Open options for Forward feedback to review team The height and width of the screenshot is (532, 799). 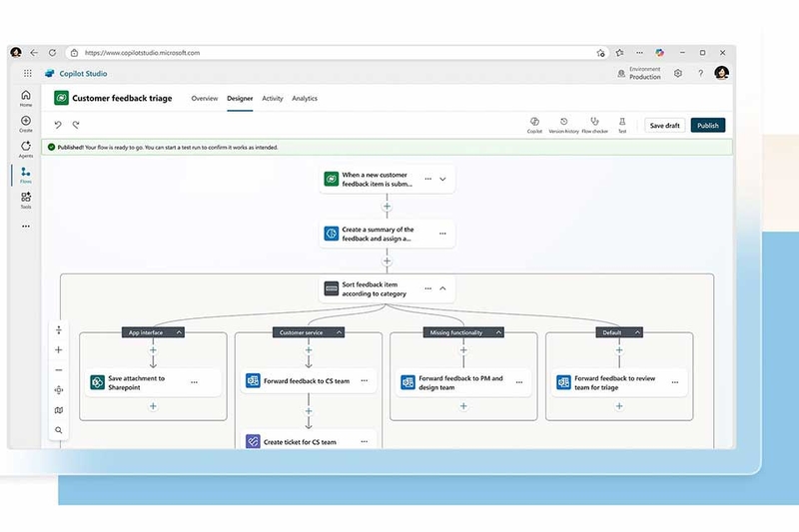(675, 382)
